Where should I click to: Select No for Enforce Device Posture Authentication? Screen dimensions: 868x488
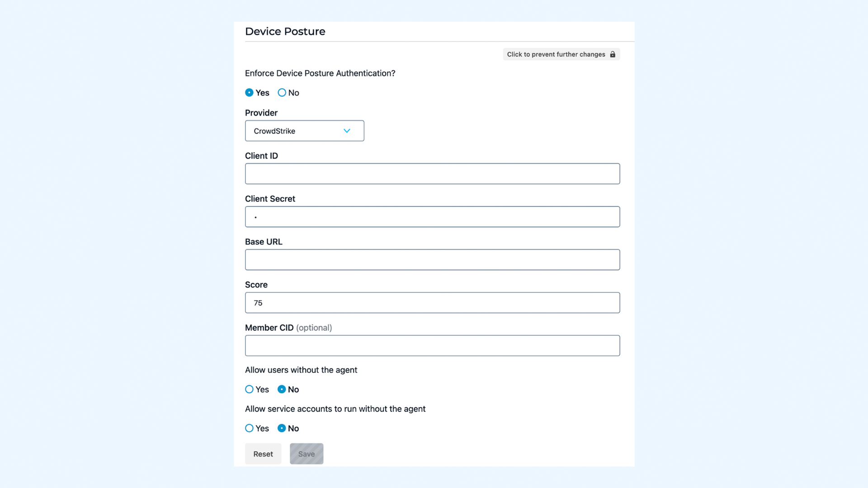click(x=282, y=92)
